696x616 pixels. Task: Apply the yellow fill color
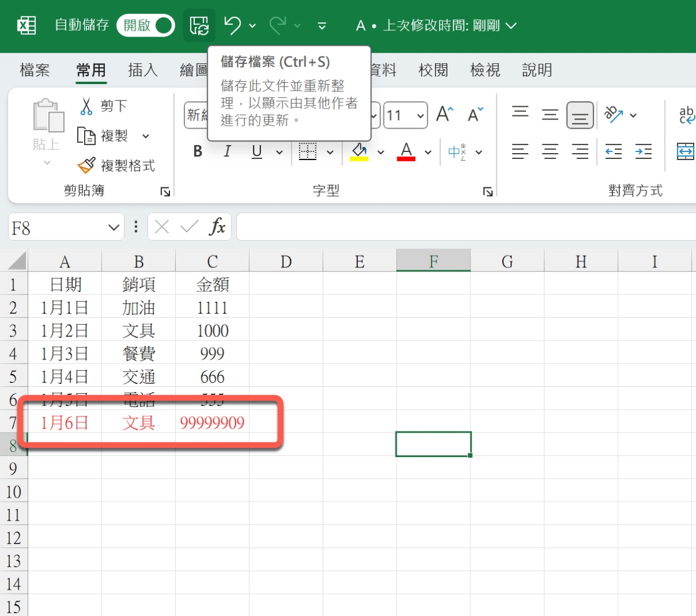pyautogui.click(x=359, y=152)
